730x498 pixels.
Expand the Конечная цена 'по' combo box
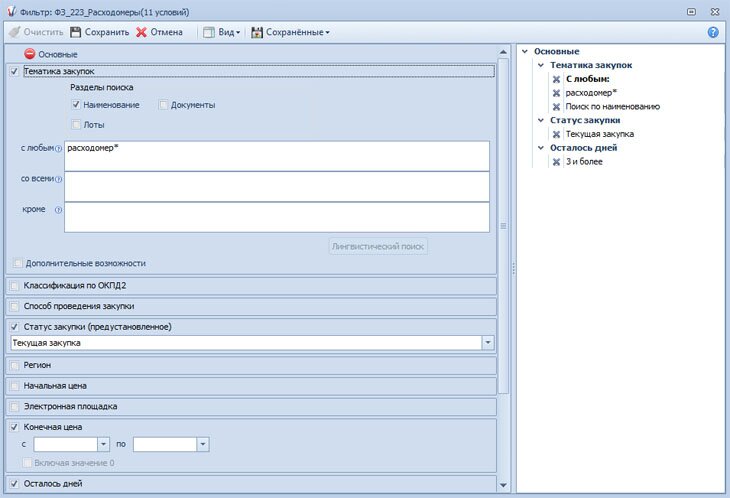pos(203,444)
